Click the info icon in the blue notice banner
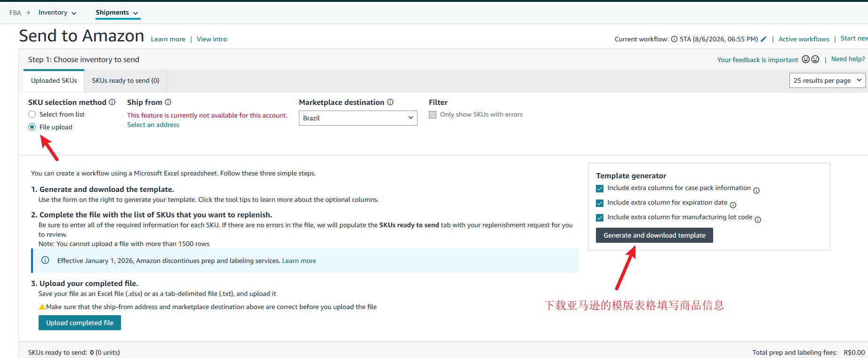The height and width of the screenshot is (358, 868). tap(45, 260)
